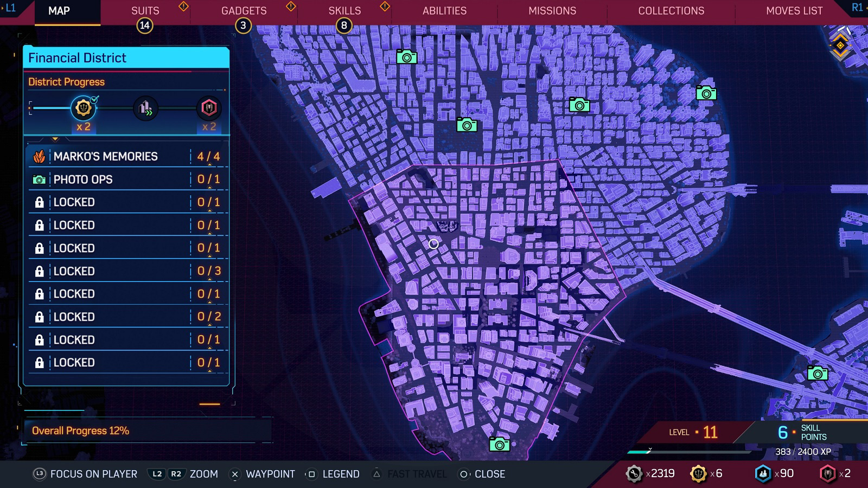The image size is (868, 488).
Task: Open the SKILLS tab
Action: (x=344, y=11)
